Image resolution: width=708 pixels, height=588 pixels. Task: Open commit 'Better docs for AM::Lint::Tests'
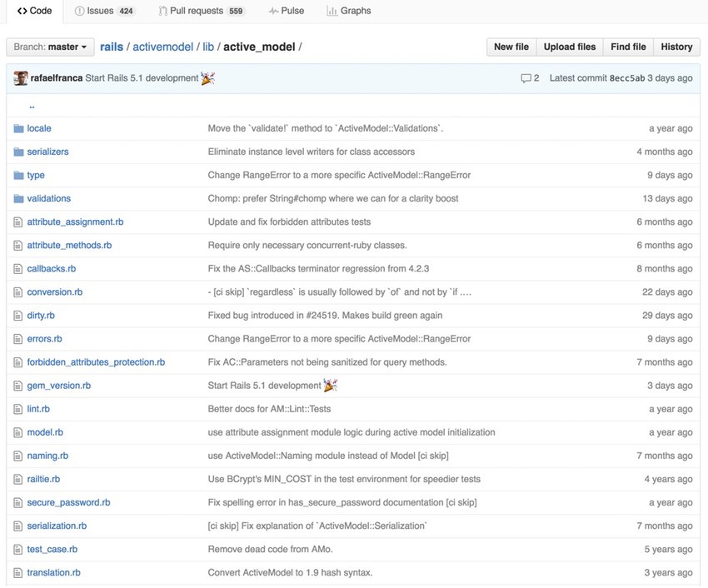point(269,409)
